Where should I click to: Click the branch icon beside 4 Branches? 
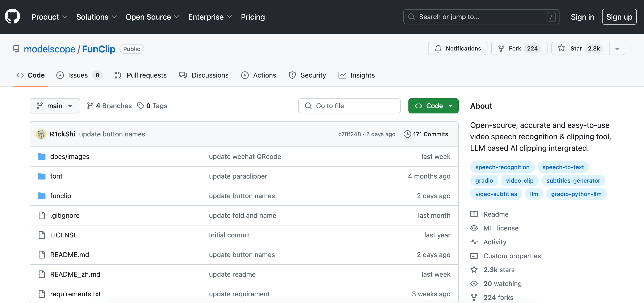coord(90,106)
